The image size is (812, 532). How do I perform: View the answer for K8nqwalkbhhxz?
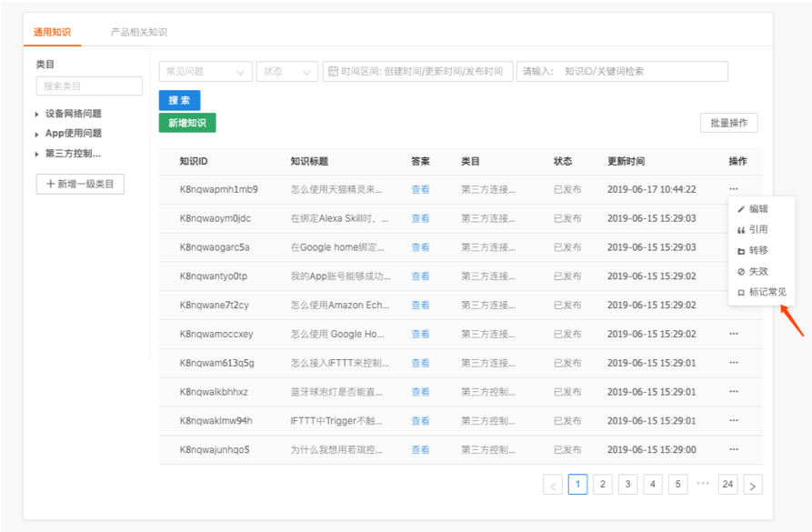point(420,392)
